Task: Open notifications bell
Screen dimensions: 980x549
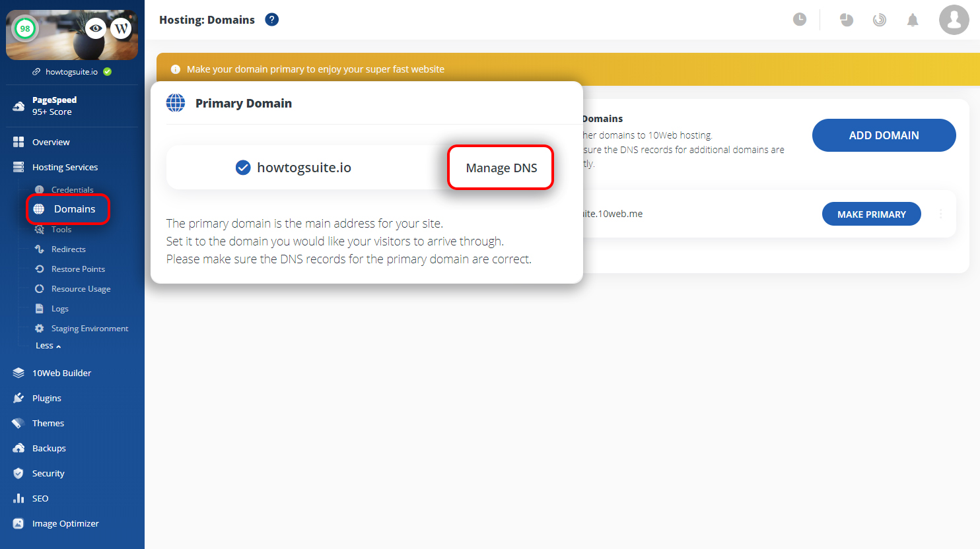Action: pyautogui.click(x=913, y=20)
